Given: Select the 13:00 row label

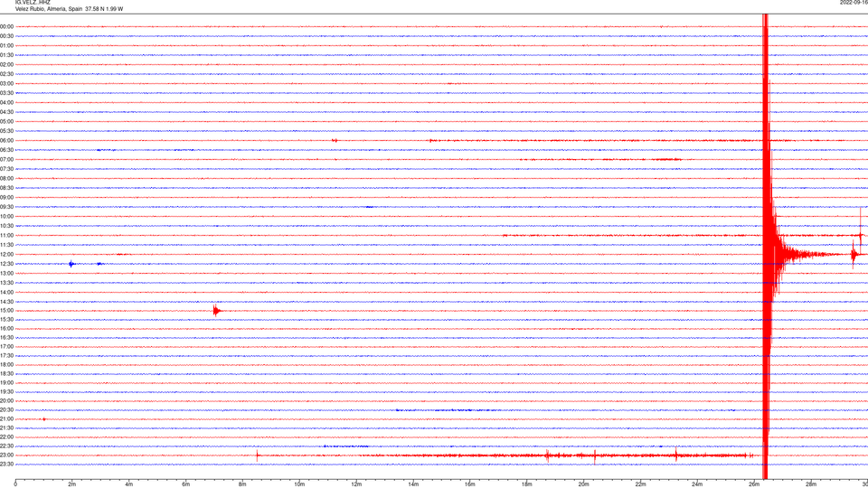Looking at the screenshot, I should (x=6, y=273).
